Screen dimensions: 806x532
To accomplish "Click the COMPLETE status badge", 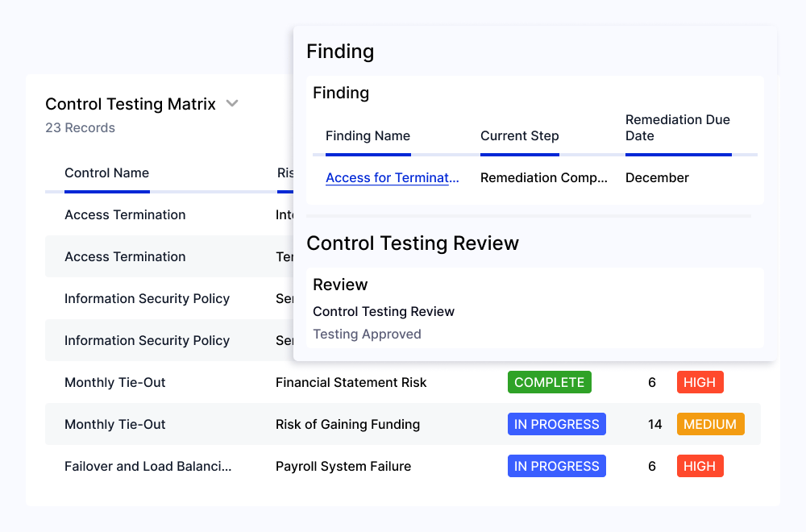I will (x=550, y=382).
